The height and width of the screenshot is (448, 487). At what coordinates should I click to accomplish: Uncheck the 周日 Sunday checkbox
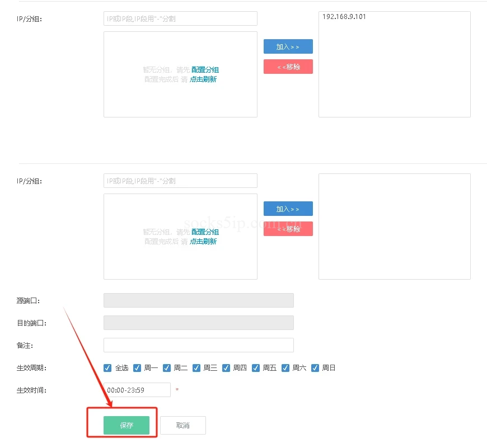tap(315, 368)
